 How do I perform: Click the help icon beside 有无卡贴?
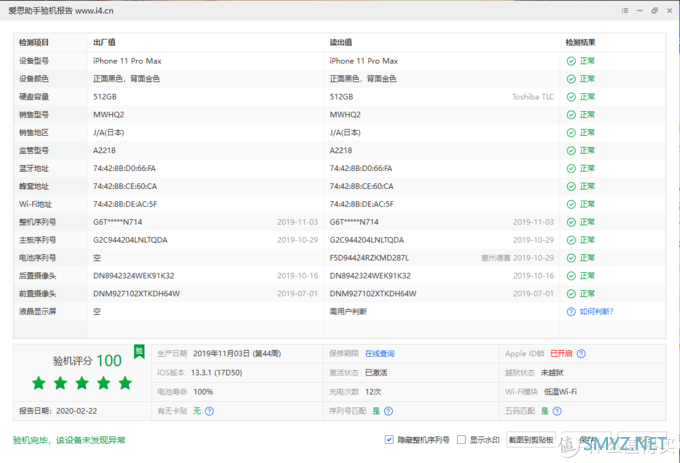[209, 411]
